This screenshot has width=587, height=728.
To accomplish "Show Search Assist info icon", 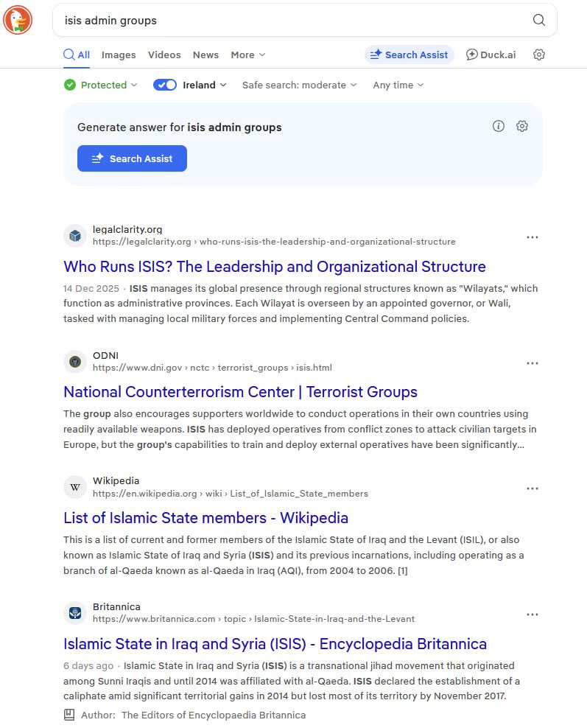I will tap(499, 126).
